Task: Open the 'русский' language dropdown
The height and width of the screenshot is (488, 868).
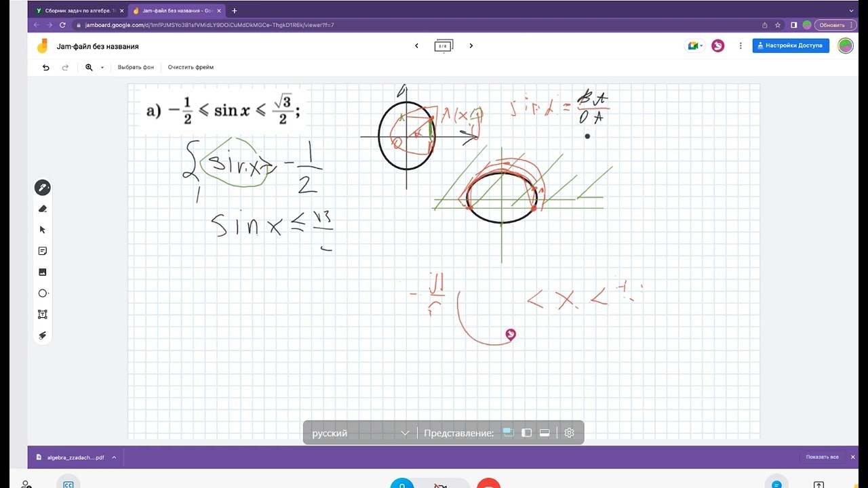Action: click(361, 433)
